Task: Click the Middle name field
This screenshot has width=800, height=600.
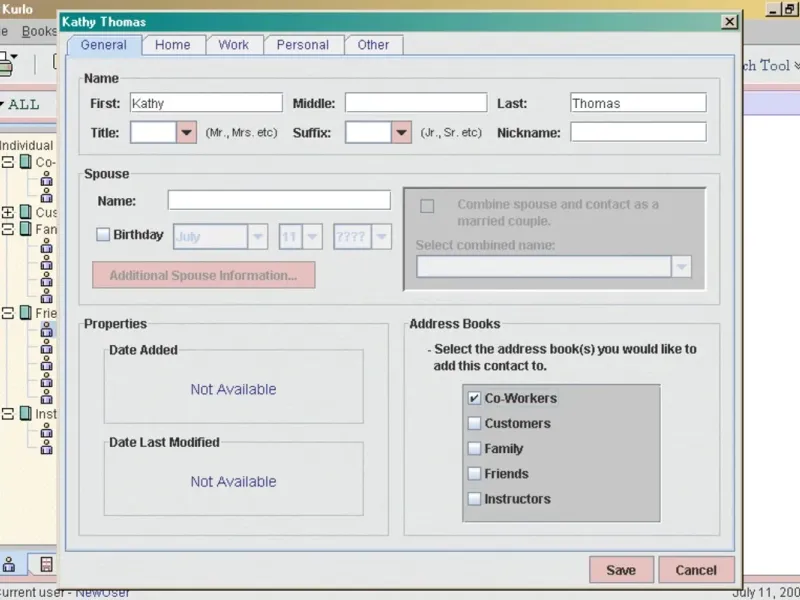Action: (416, 103)
